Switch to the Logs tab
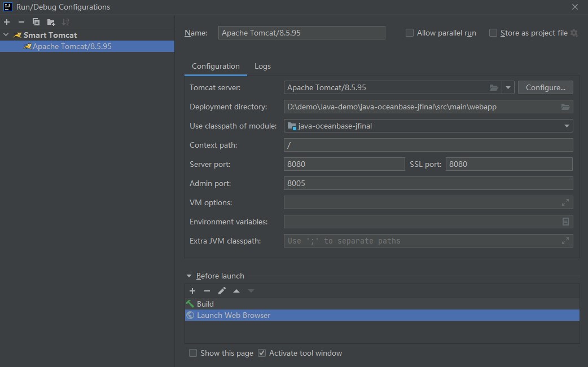The height and width of the screenshot is (367, 588). (x=262, y=66)
